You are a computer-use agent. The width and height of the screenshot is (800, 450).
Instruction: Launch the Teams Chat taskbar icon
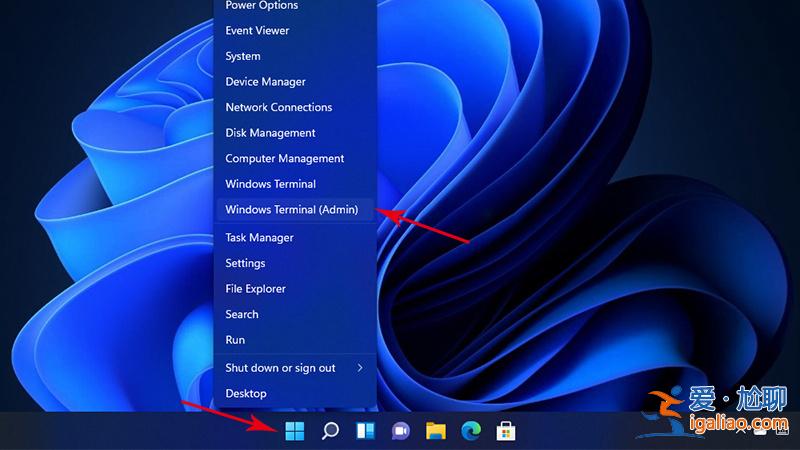point(401,431)
